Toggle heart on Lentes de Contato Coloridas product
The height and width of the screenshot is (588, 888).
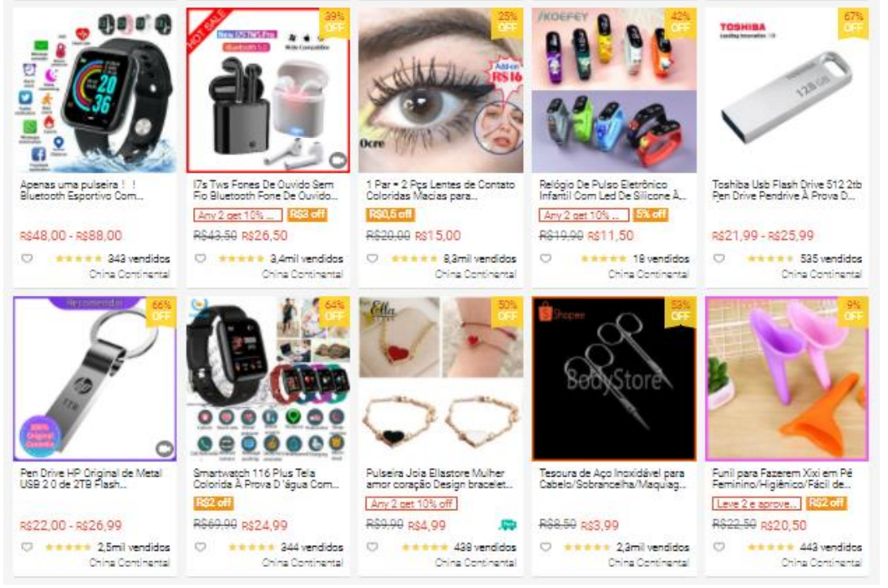(372, 258)
